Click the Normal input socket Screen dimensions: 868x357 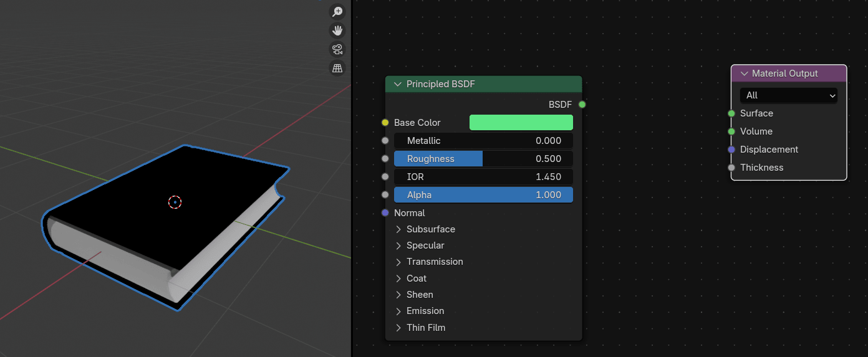tap(385, 213)
